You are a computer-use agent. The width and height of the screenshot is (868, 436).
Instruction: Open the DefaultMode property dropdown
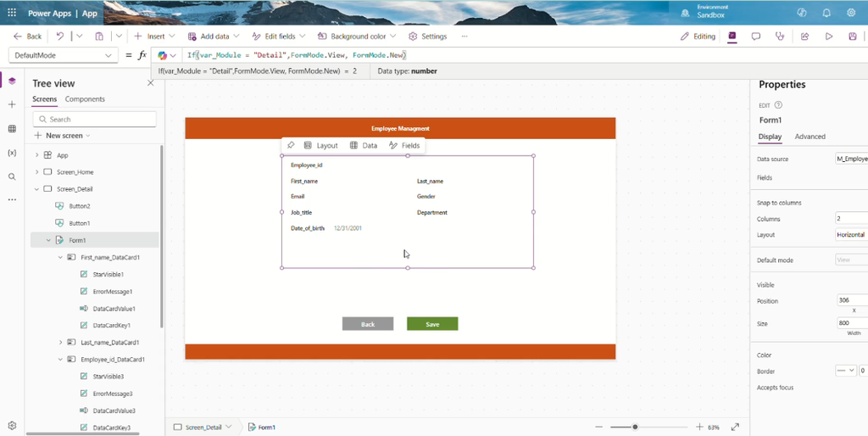point(63,55)
